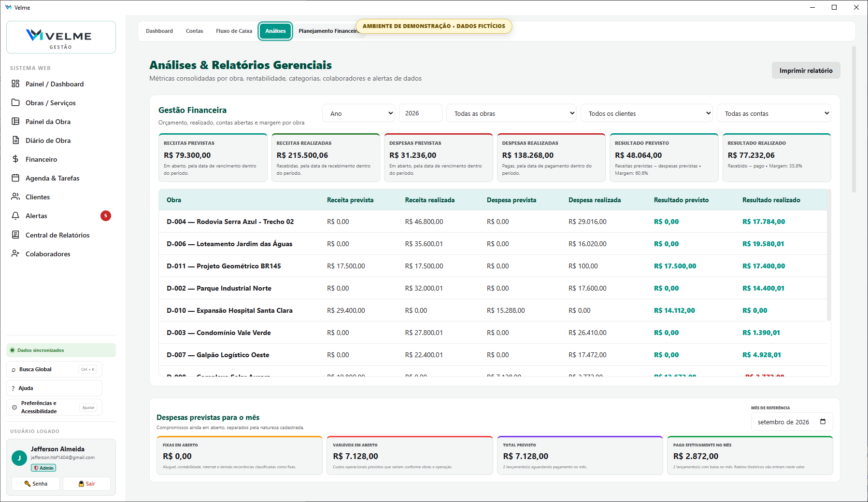Click the page's main vertical scrollbar

pos(854,120)
